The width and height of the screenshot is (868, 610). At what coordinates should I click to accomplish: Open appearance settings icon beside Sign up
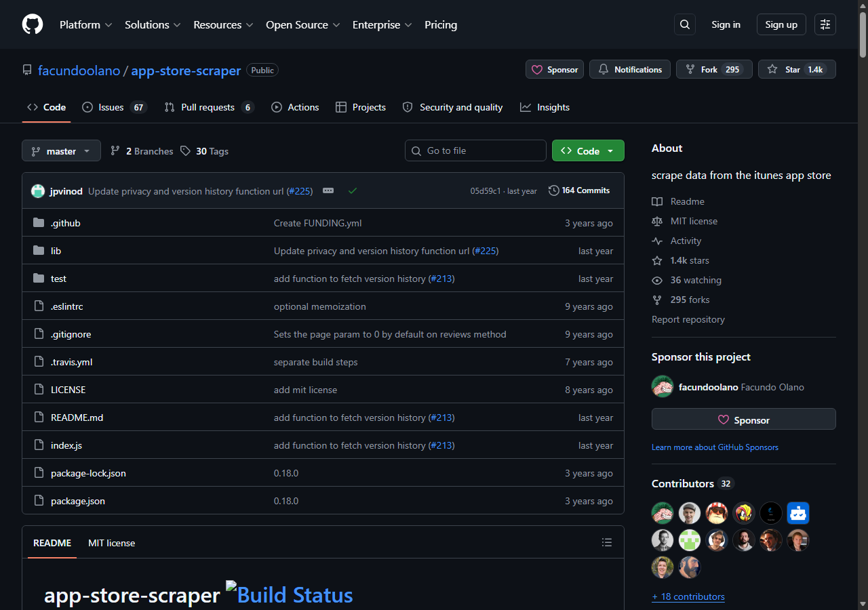(825, 24)
